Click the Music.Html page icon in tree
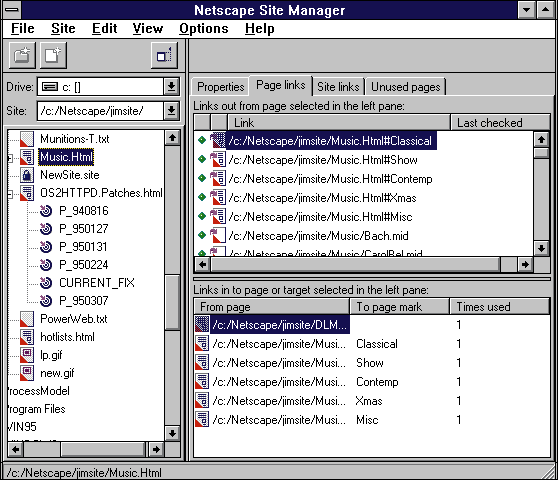 (27, 157)
